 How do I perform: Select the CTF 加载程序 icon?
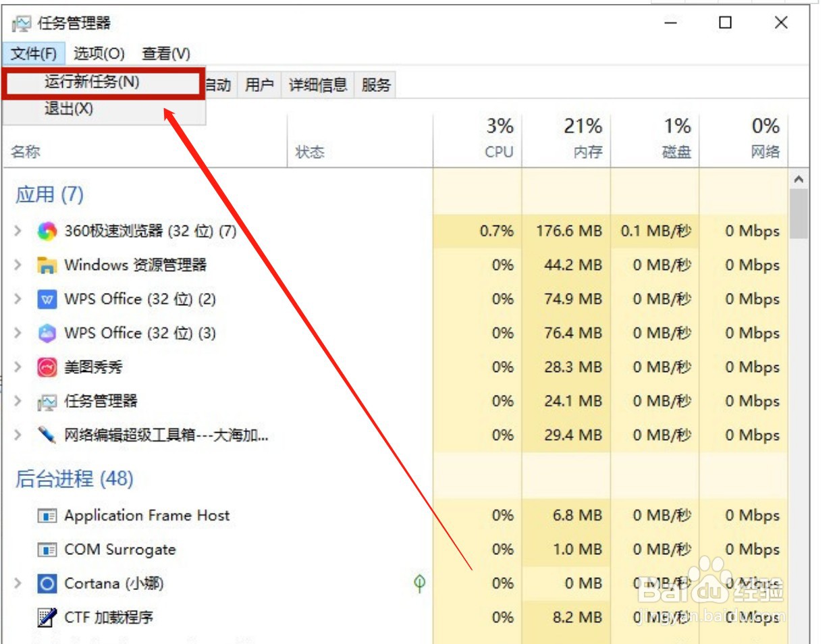click(x=47, y=616)
